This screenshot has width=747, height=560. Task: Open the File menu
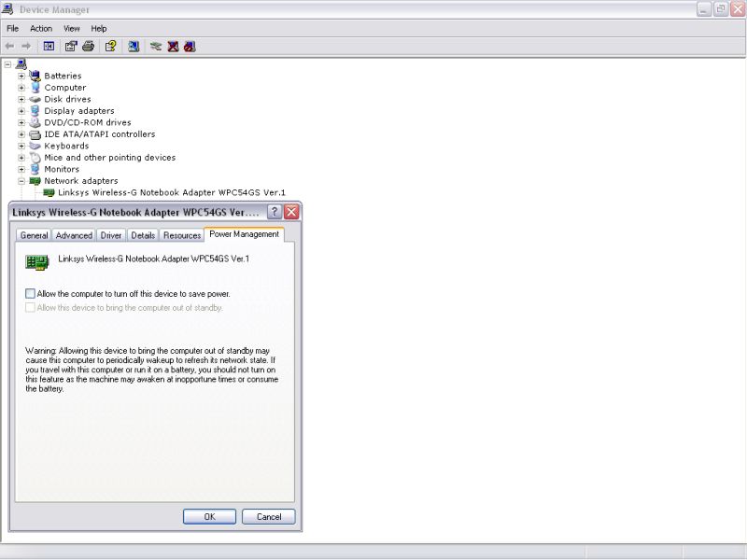(12, 29)
